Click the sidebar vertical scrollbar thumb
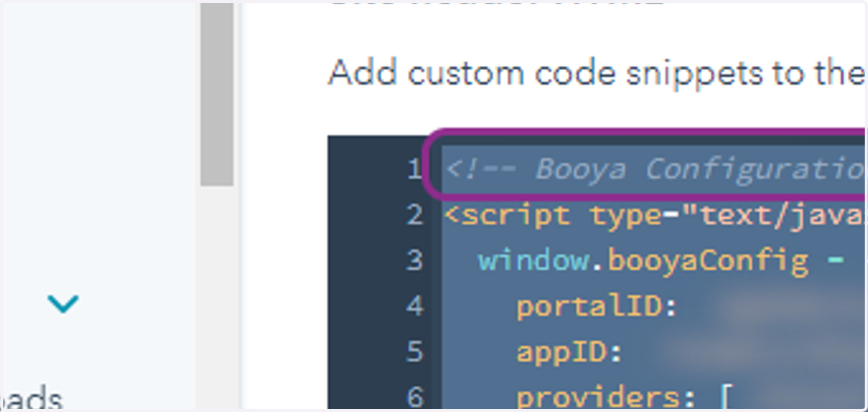This screenshot has width=868, height=412. [x=217, y=94]
